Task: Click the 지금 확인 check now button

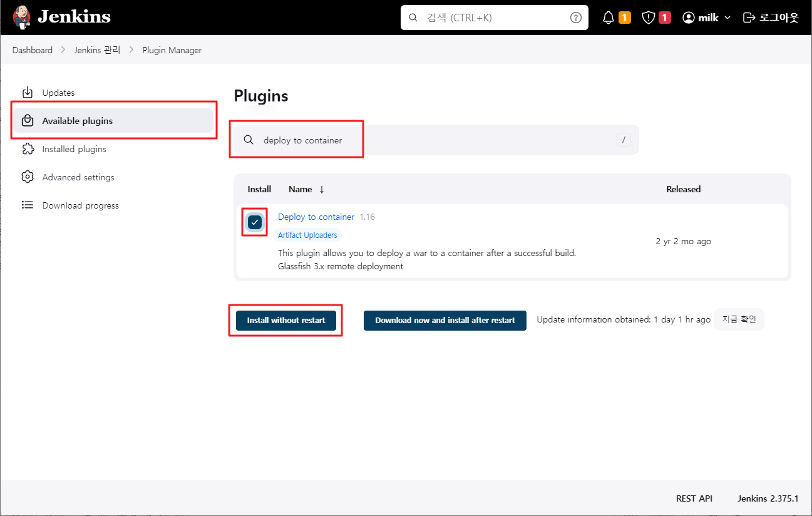Action: click(x=739, y=319)
